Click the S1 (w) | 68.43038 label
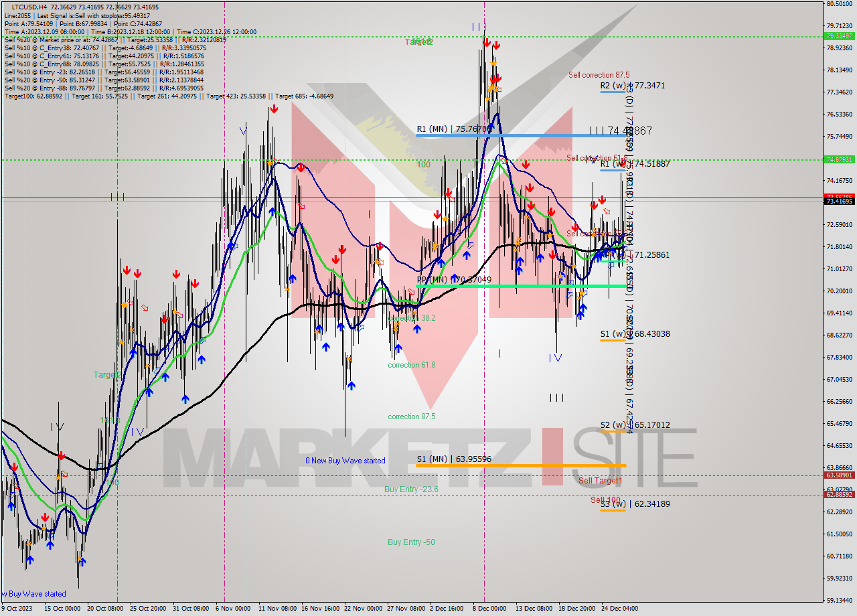This screenshot has height=616, width=857. click(x=635, y=333)
